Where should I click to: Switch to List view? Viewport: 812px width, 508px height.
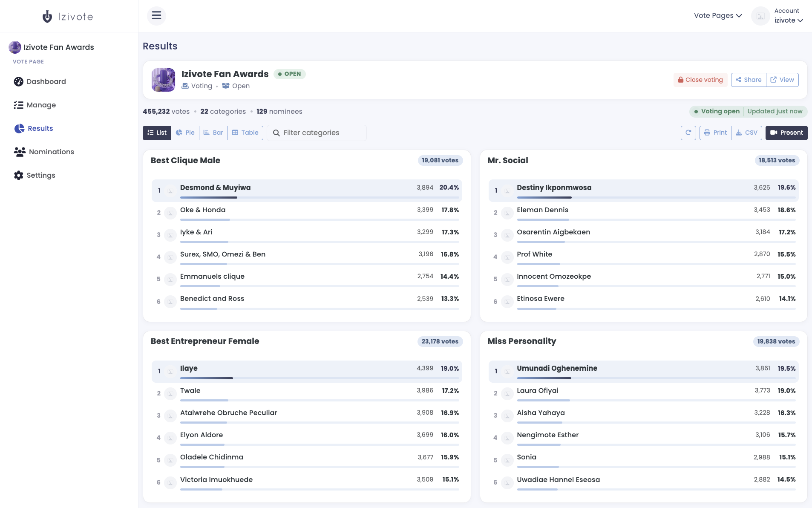pyautogui.click(x=157, y=133)
